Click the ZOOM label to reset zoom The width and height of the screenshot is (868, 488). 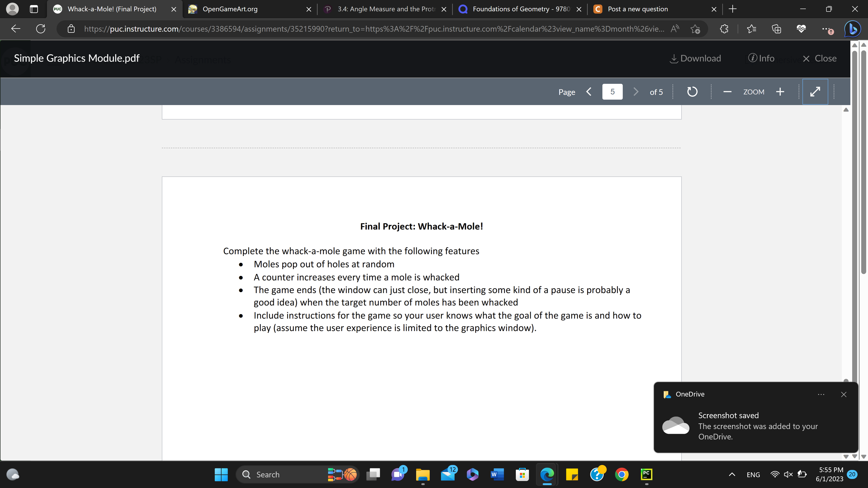coord(754,92)
